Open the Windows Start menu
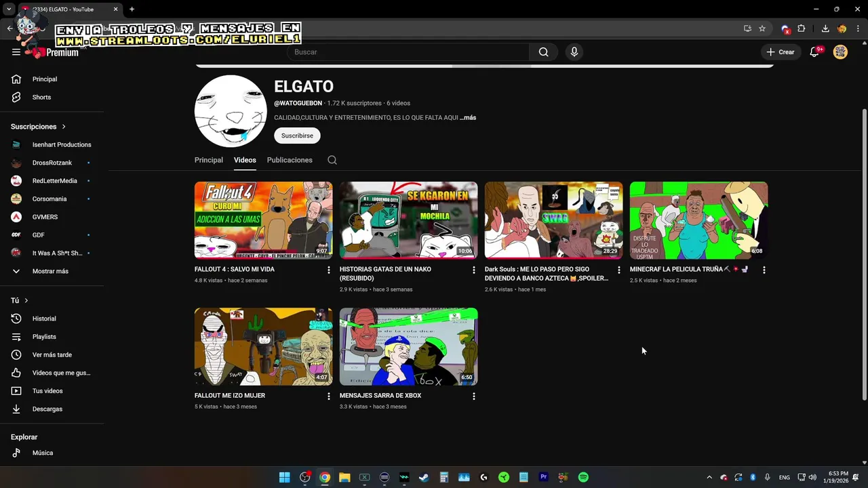Screen dimensions: 868x488 [x=285, y=477]
